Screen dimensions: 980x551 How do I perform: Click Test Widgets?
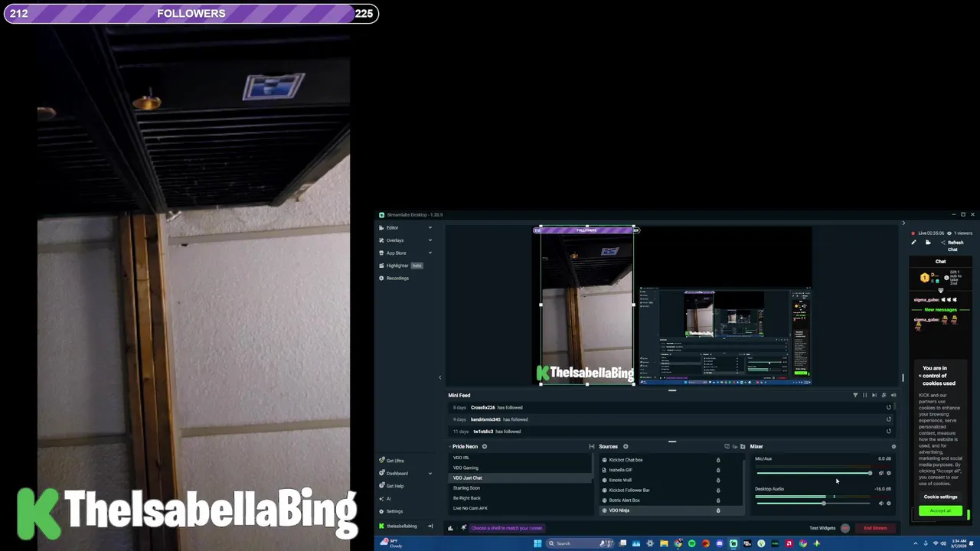822,527
